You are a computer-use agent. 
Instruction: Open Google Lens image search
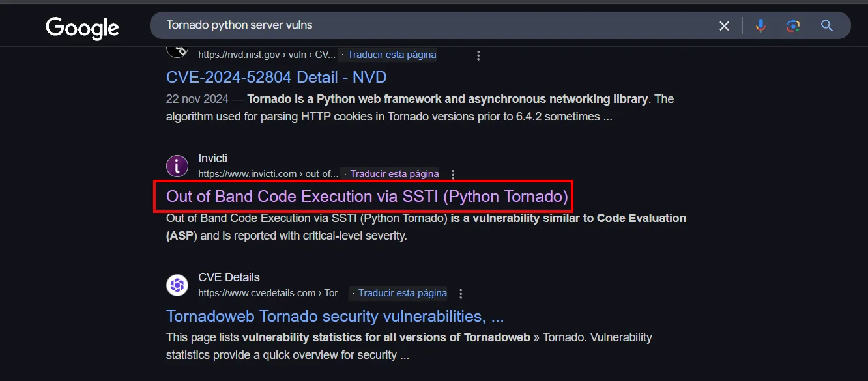pyautogui.click(x=793, y=26)
